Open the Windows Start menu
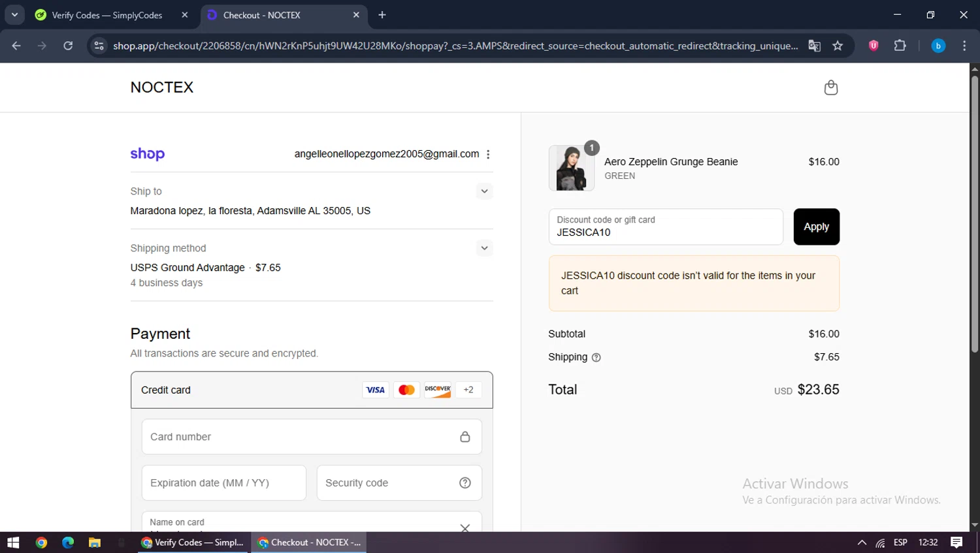980x553 pixels. click(13, 543)
